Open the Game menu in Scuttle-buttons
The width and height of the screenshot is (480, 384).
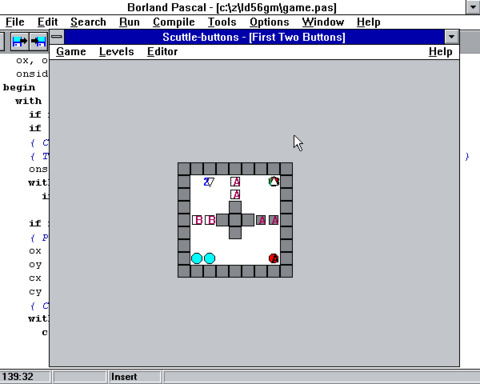(71, 52)
